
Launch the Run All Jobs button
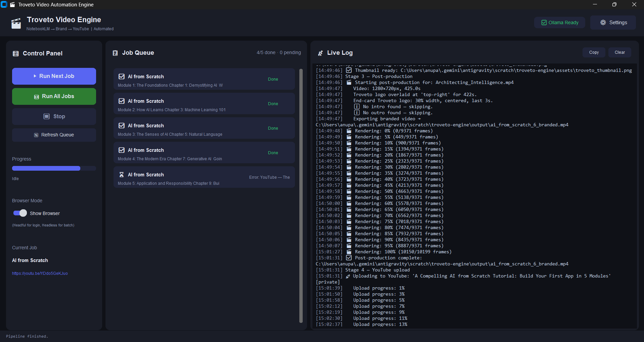point(54,96)
